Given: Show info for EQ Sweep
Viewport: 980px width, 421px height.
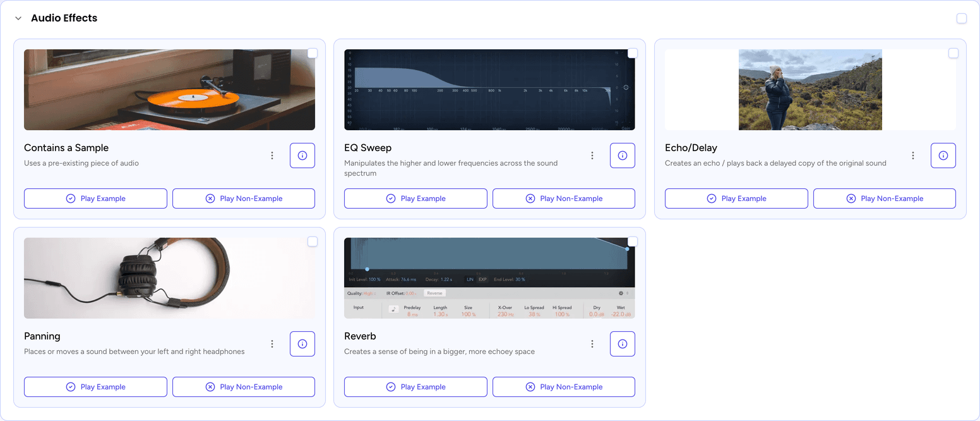Looking at the screenshot, I should point(623,156).
